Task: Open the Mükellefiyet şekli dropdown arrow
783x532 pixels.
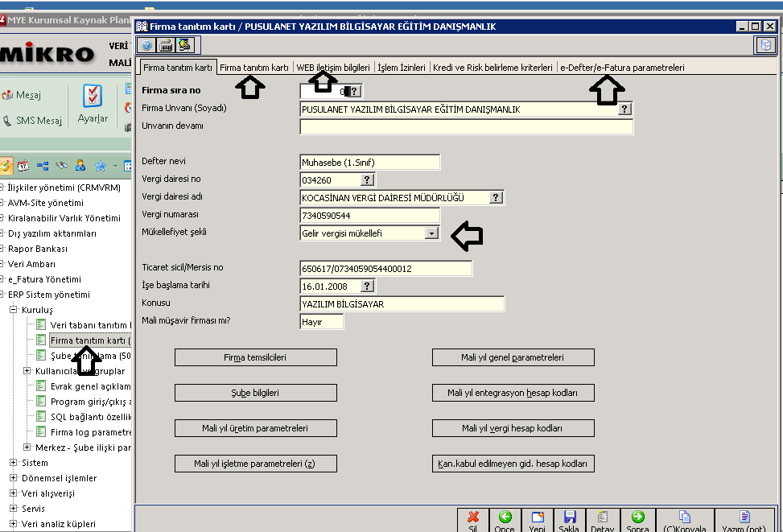Action: (431, 233)
